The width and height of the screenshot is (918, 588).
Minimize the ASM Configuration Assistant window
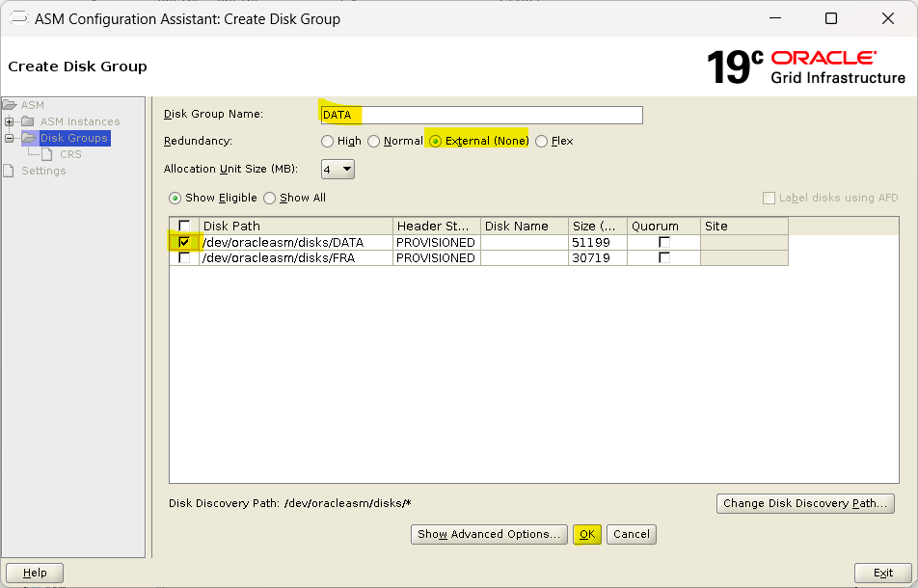[x=775, y=18]
